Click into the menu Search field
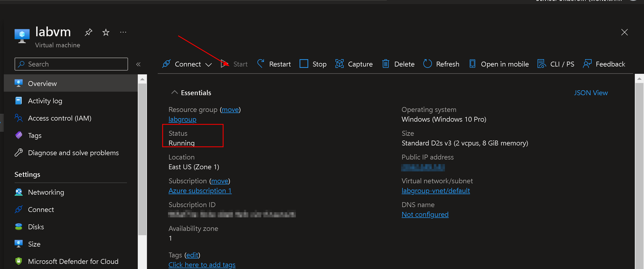 (71, 64)
